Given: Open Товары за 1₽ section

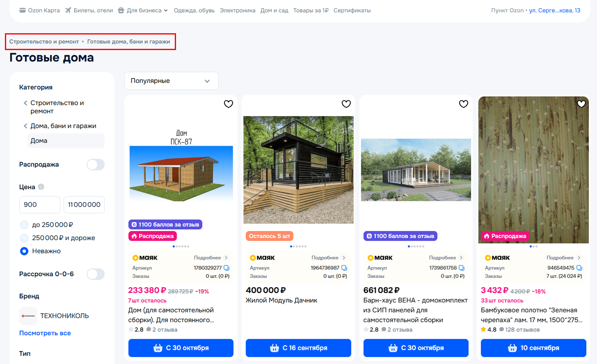Looking at the screenshot, I should click(311, 10).
